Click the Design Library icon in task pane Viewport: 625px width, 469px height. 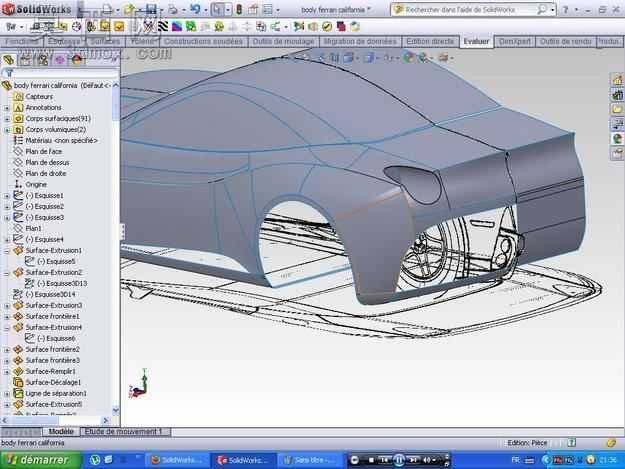[x=617, y=94]
